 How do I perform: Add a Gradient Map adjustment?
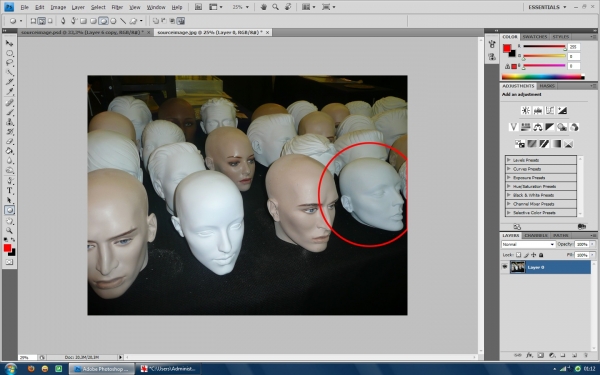[556, 143]
